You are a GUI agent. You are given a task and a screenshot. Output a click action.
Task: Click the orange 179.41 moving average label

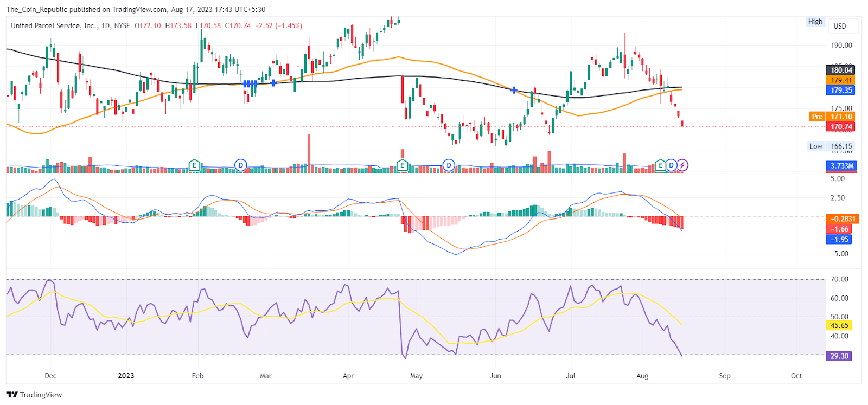(x=841, y=80)
